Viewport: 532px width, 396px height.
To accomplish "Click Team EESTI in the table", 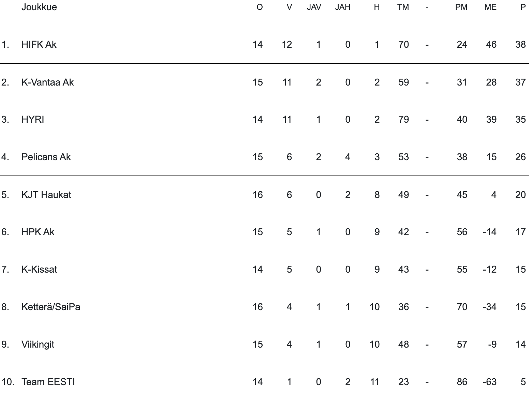I will pyautogui.click(x=48, y=382).
